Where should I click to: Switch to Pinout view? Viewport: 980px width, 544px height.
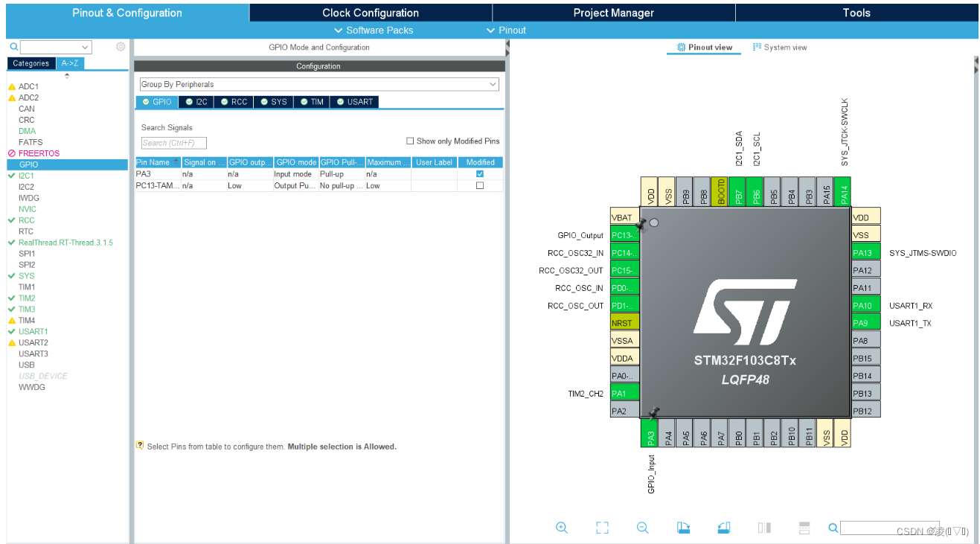(704, 47)
